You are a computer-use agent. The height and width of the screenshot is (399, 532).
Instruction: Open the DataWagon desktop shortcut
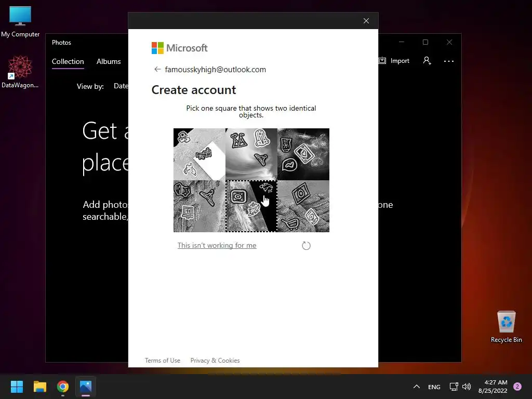[20, 72]
